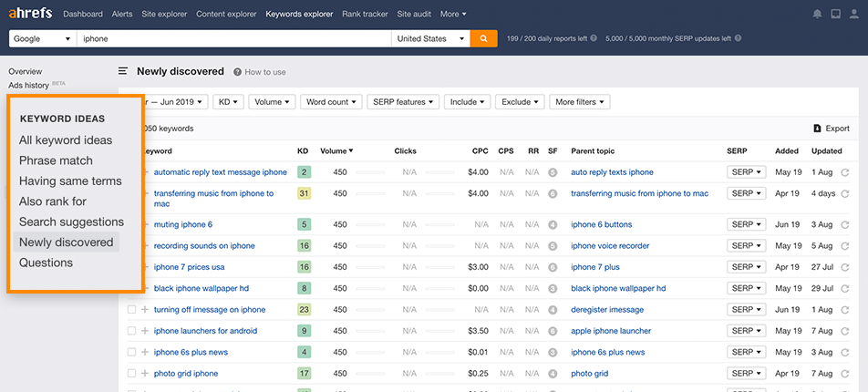This screenshot has width=868, height=392.
Task: Refresh the recording sounds on iphone row
Action: coord(844,246)
